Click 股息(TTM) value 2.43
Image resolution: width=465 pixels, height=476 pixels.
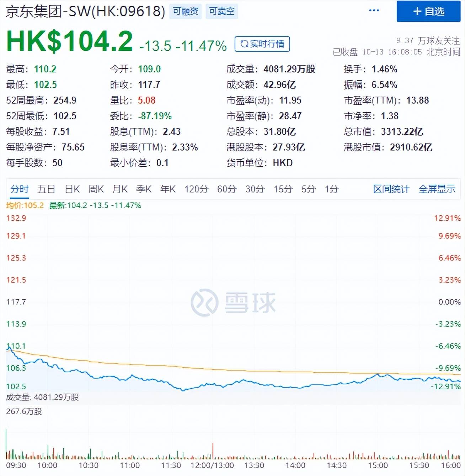(172, 131)
